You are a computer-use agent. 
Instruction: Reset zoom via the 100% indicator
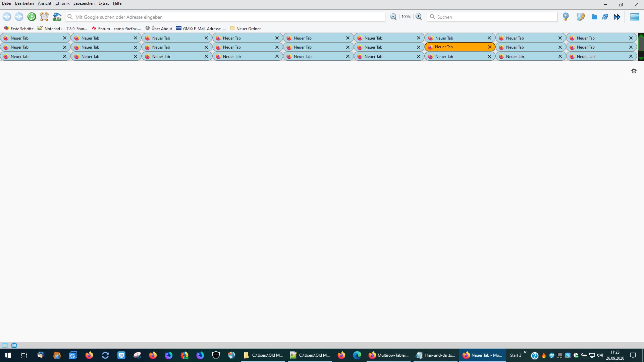click(406, 17)
